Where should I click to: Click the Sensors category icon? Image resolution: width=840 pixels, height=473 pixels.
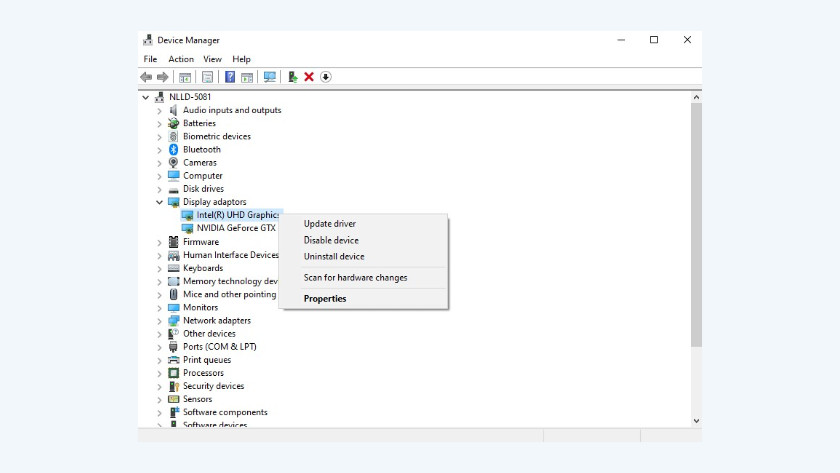click(174, 399)
